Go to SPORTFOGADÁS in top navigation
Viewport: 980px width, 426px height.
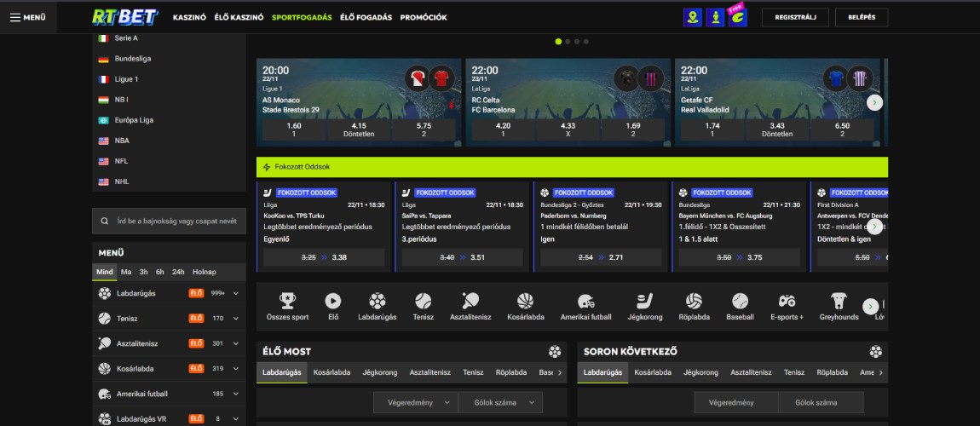302,18
